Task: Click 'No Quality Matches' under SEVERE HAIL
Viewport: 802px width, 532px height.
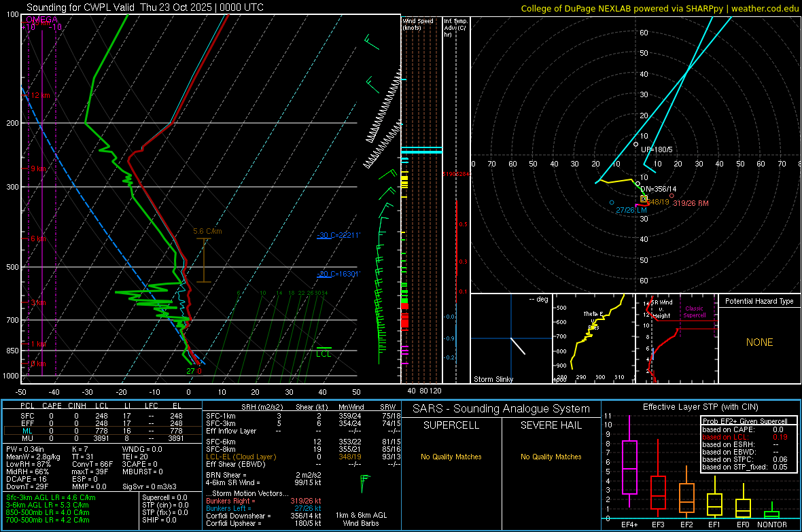Action: click(x=551, y=457)
